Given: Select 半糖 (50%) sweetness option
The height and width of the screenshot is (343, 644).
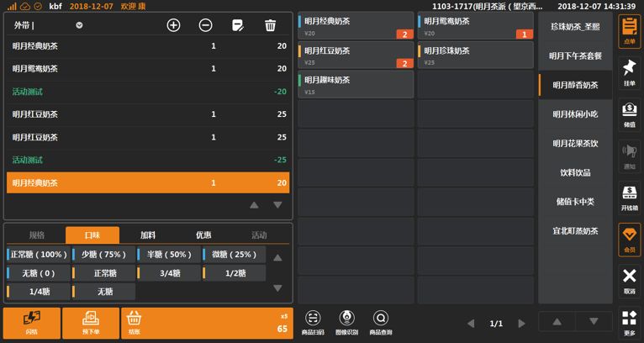Looking at the screenshot, I should pos(169,255).
